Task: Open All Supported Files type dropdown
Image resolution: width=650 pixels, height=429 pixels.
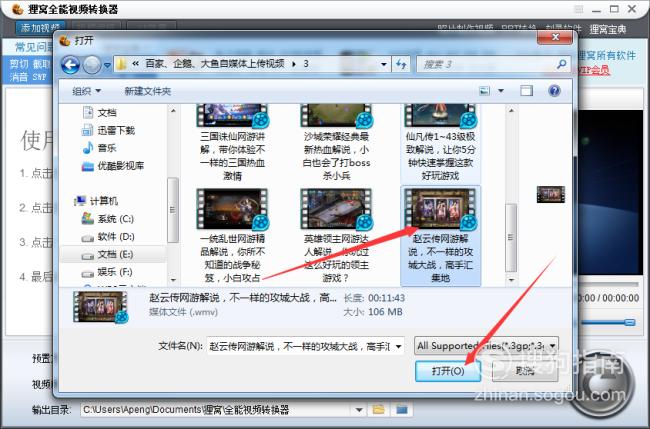Action: pos(486,346)
